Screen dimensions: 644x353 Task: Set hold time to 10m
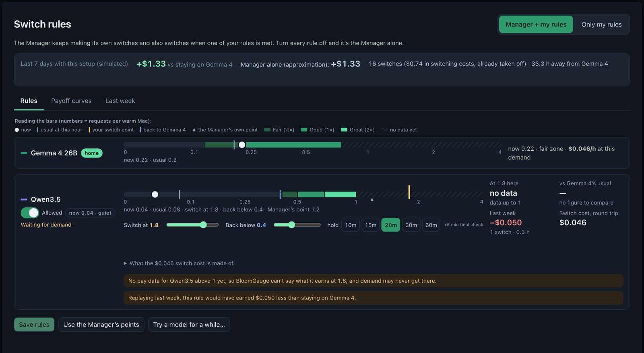(351, 225)
